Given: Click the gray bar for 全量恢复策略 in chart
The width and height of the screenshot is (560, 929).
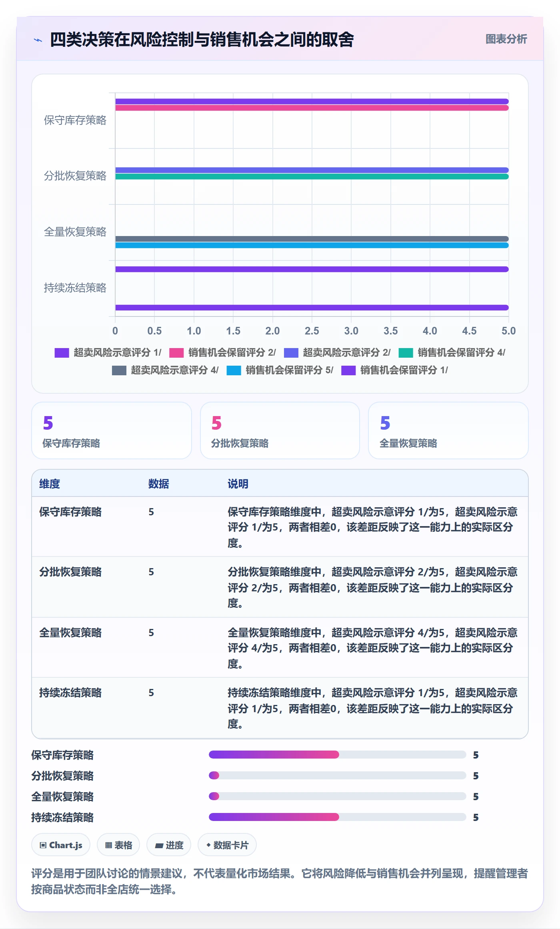Looking at the screenshot, I should coord(312,239).
